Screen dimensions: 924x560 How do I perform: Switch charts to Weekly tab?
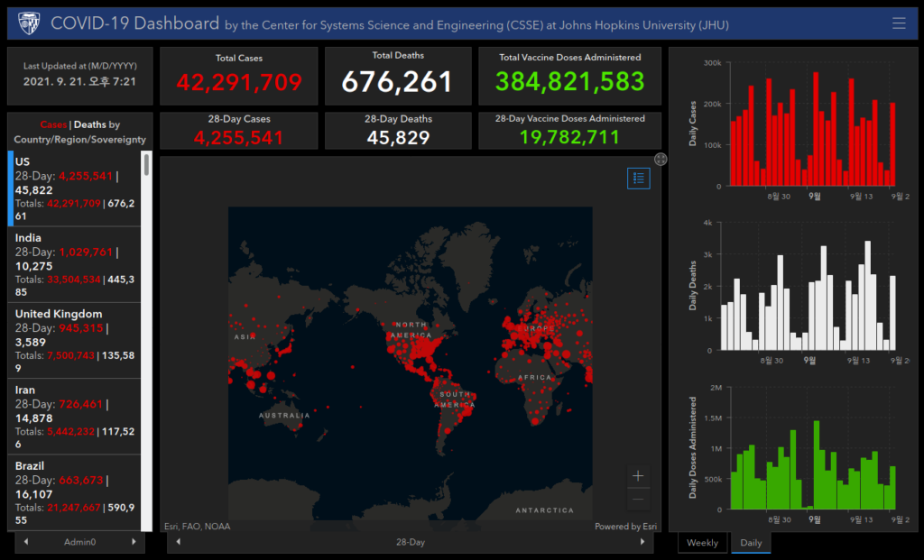click(x=702, y=543)
